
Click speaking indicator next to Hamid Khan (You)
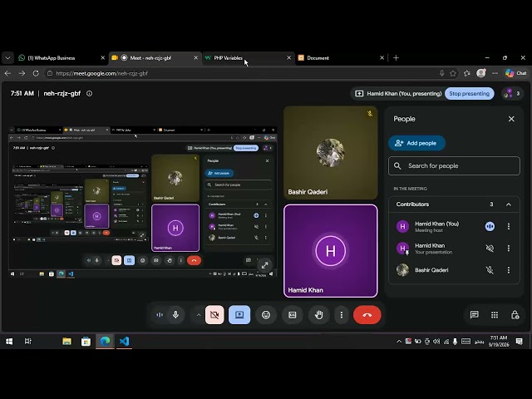click(x=490, y=226)
